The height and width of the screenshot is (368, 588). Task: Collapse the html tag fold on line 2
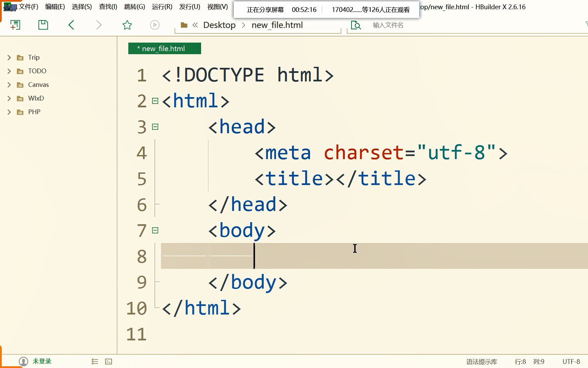(155, 101)
